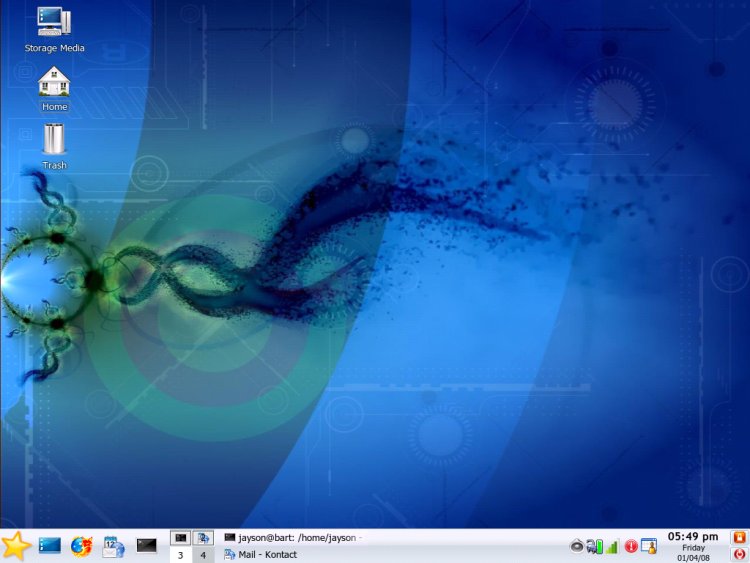This screenshot has width=750, height=563.
Task: Switch to virtual desktop 3
Action: pos(180,555)
